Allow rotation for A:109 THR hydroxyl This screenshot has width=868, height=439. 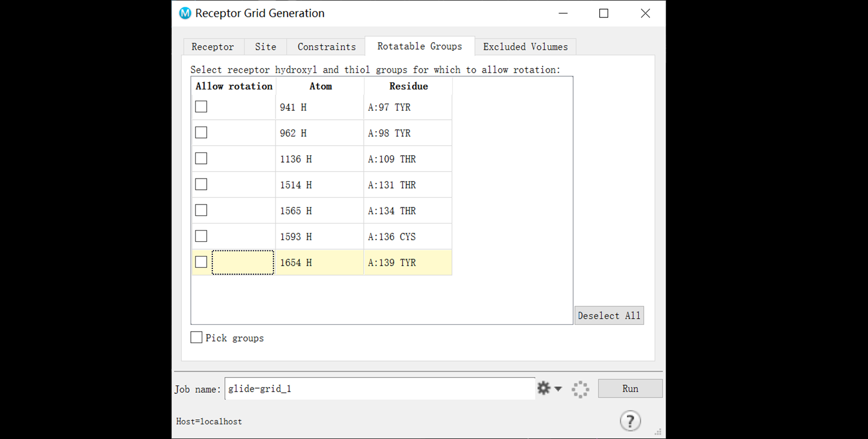201,159
